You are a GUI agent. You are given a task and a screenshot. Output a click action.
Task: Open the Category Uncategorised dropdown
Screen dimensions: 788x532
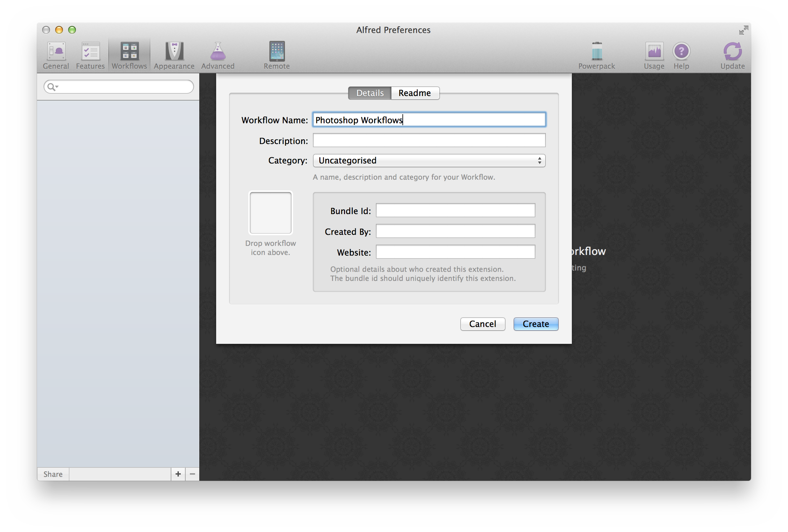point(429,160)
